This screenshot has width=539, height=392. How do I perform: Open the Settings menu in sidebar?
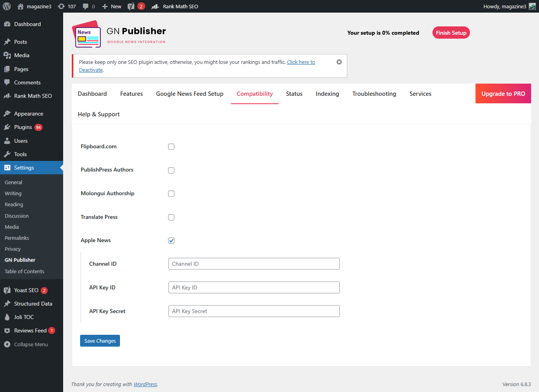(32, 168)
